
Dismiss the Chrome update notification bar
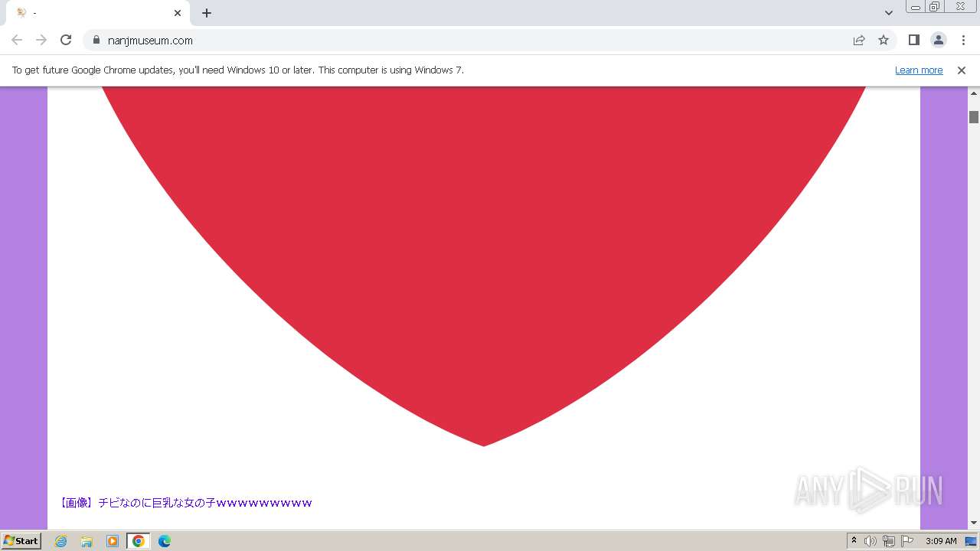point(962,70)
